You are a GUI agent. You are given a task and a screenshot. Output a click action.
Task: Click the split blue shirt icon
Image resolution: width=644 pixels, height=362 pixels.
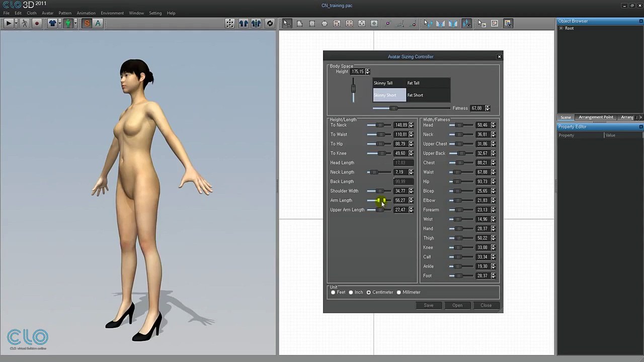244,23
